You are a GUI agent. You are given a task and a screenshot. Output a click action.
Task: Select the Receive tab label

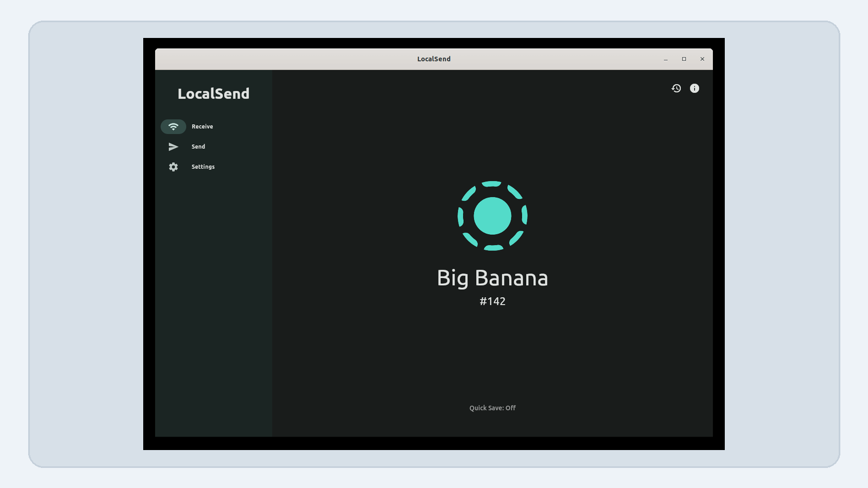click(202, 126)
